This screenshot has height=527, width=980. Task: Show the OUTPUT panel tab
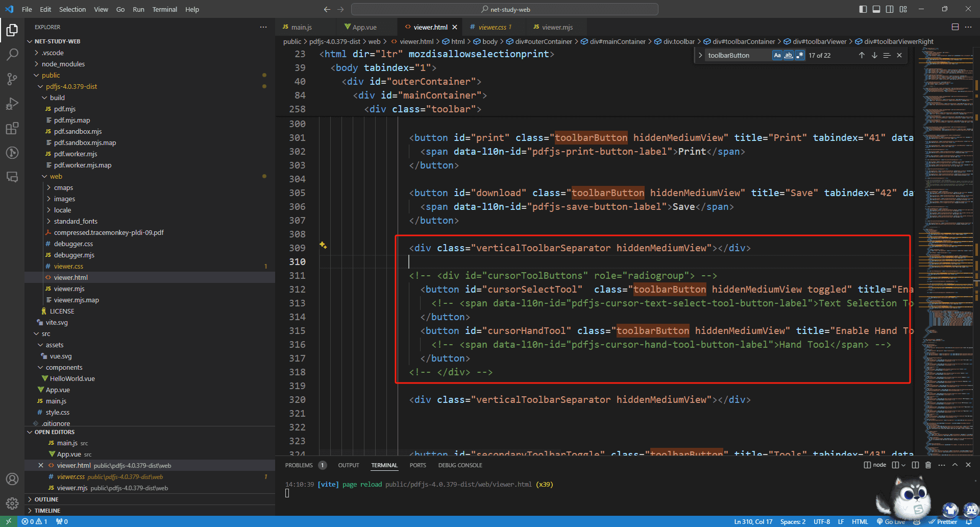(349, 465)
